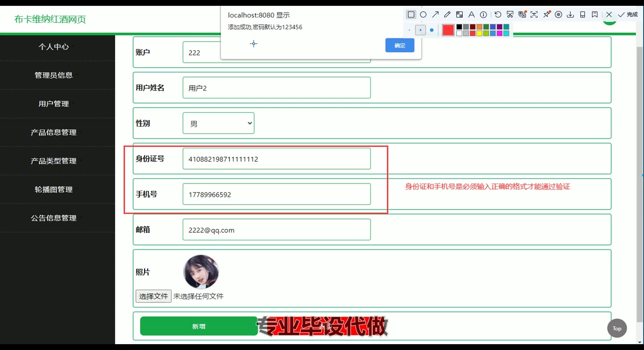Pick the white color swatch
Screen dimensions: 644x350
459,33
